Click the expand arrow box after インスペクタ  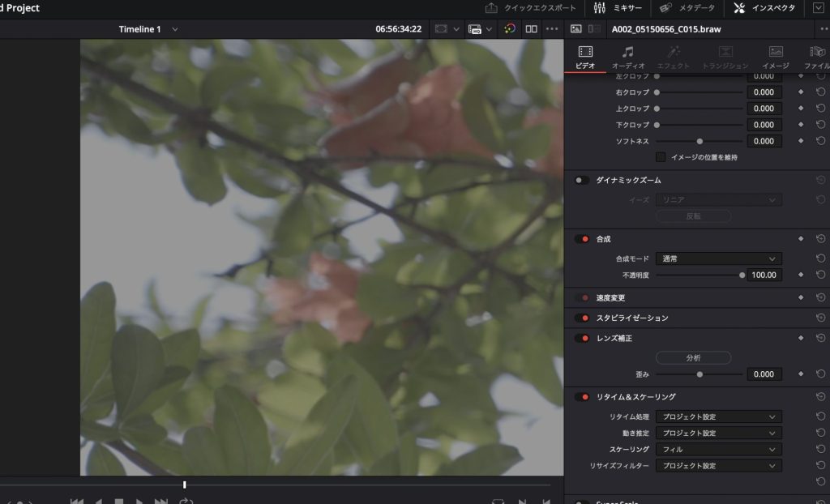(x=818, y=8)
